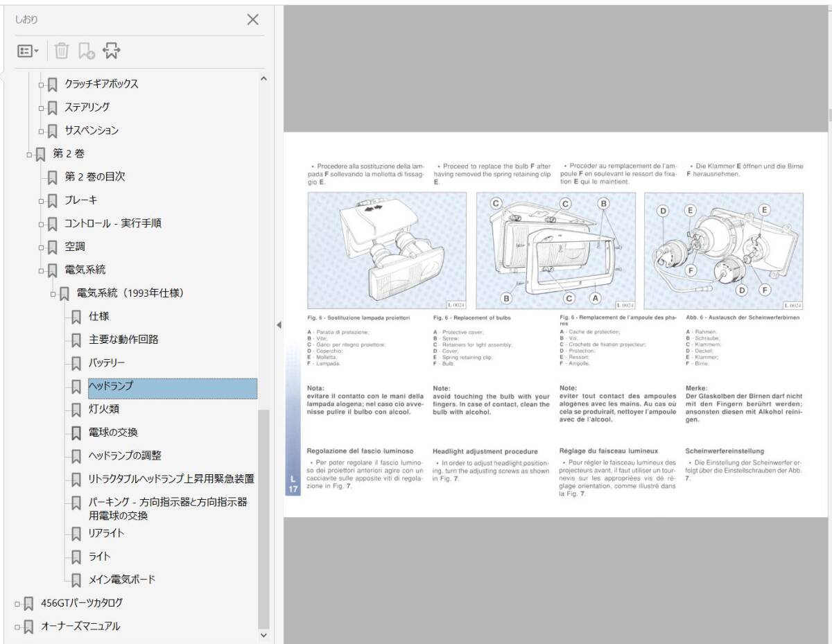Open the ステアリング bookmark
Image resolution: width=832 pixels, height=644 pixels.
click(87, 107)
